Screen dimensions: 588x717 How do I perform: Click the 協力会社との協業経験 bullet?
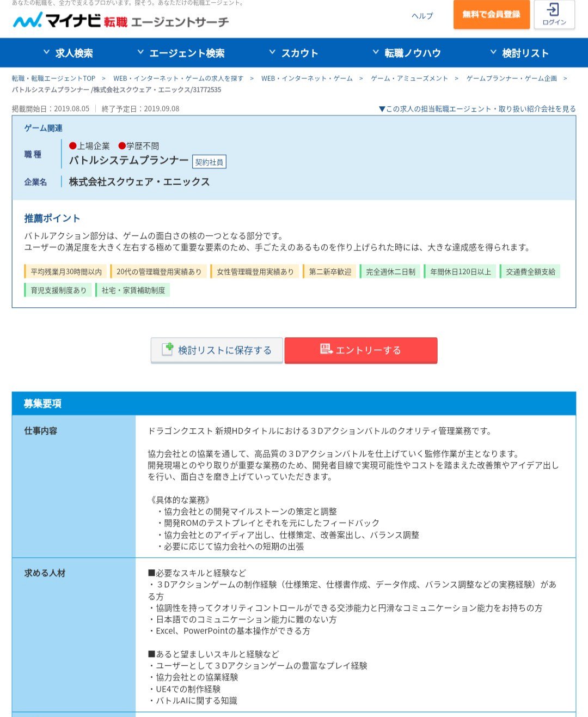[193, 677]
